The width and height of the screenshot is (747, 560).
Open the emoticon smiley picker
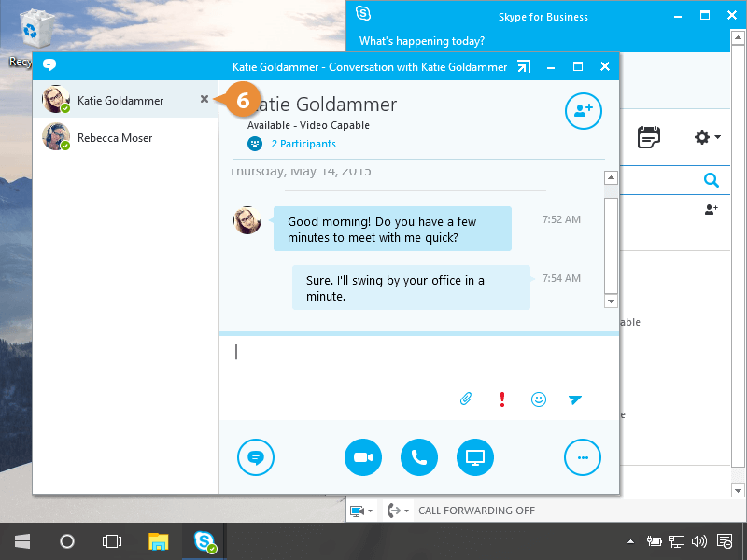(539, 399)
